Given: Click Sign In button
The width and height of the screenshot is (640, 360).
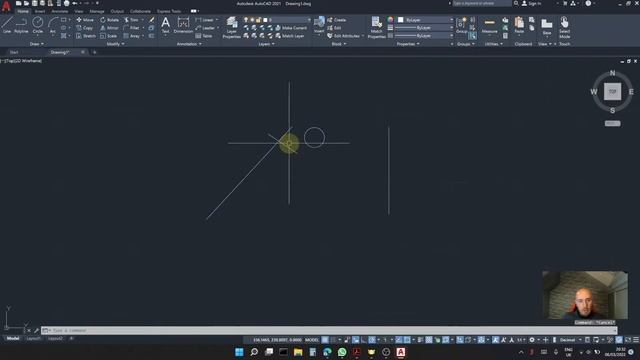Looking at the screenshot, I should [531, 3].
